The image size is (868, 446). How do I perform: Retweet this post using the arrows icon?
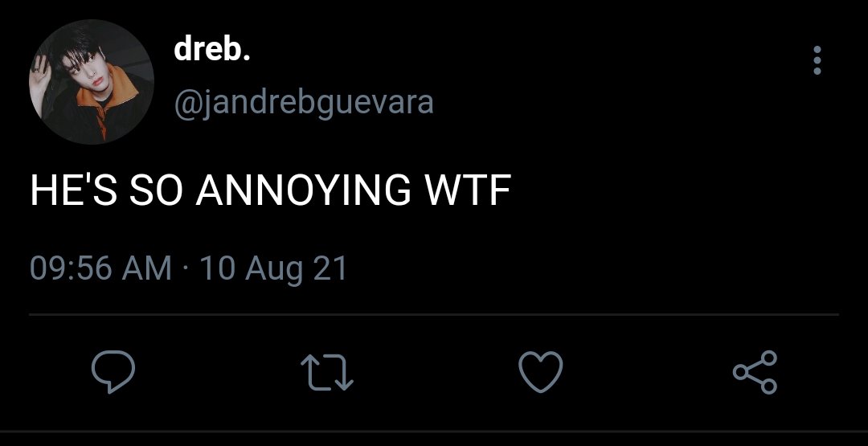coord(326,372)
